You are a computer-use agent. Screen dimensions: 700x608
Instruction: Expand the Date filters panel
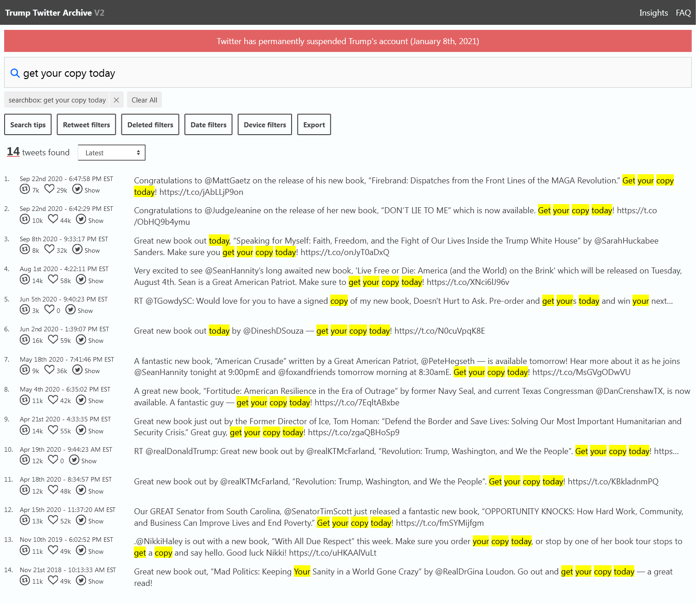208,125
